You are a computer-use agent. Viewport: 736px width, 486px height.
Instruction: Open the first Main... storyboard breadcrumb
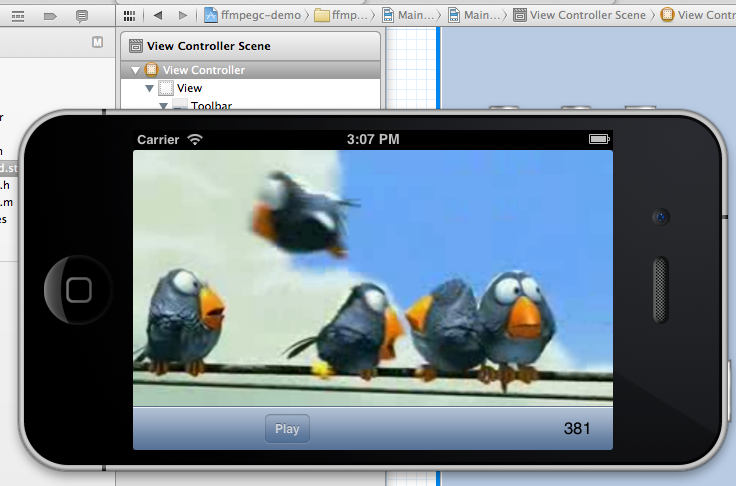coord(408,15)
